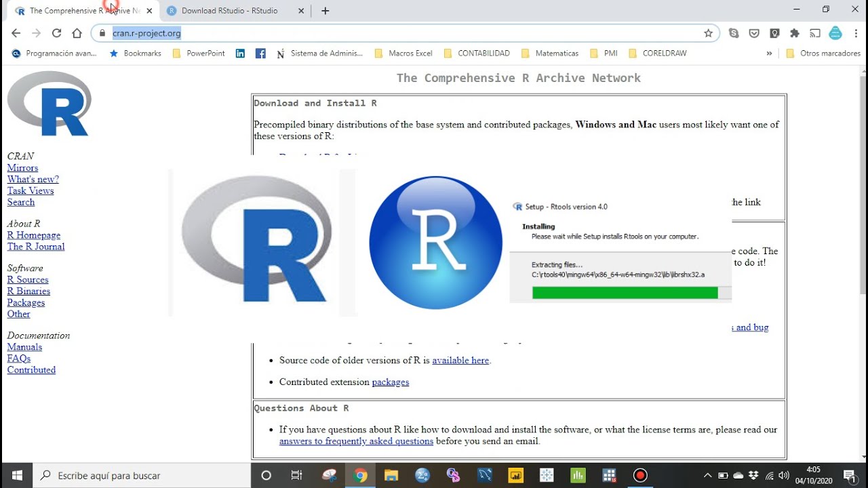
Task: Open Dropbox tray icon
Action: click(753, 475)
